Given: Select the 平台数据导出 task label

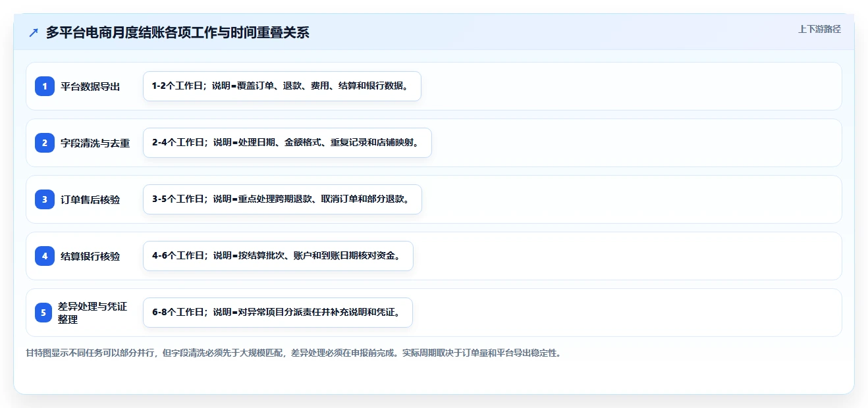Looking at the screenshot, I should point(90,86).
